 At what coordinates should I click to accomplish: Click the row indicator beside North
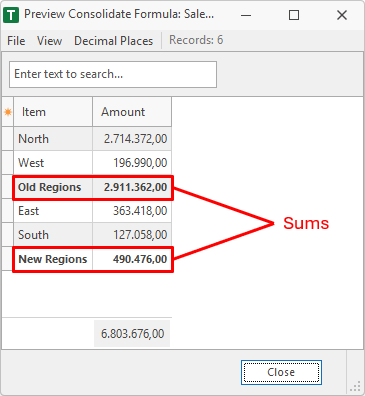(7, 139)
